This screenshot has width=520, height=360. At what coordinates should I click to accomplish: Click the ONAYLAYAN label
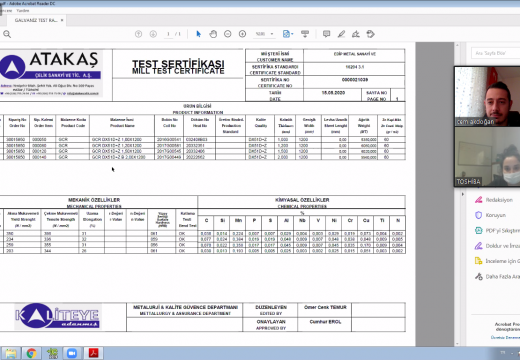click(271, 322)
